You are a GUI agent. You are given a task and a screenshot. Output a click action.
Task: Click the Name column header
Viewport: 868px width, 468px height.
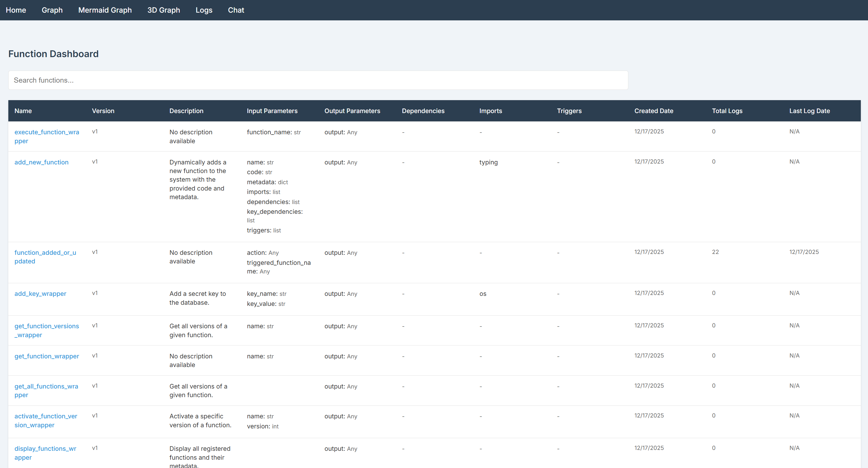tap(23, 110)
